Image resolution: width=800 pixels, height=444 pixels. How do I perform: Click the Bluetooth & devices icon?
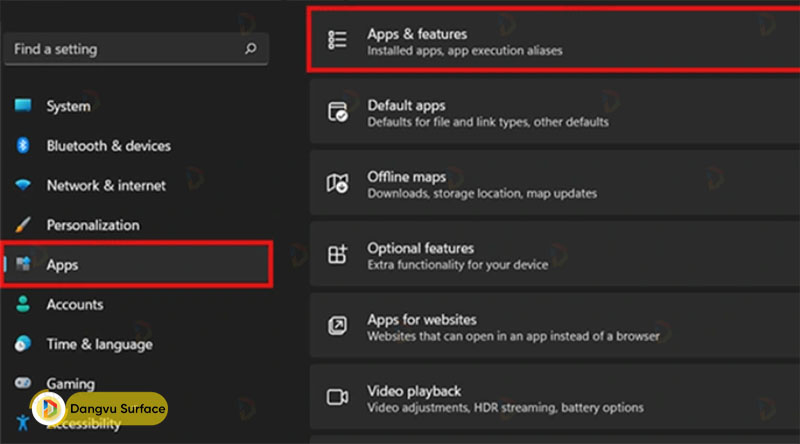(23, 146)
